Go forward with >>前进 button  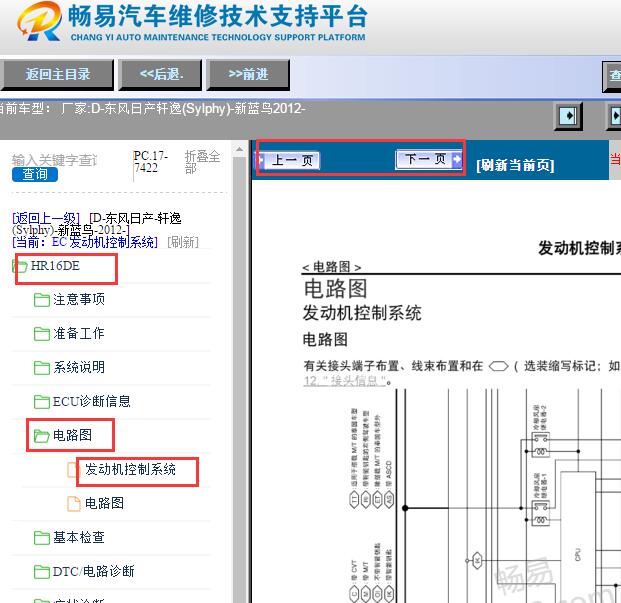(248, 74)
